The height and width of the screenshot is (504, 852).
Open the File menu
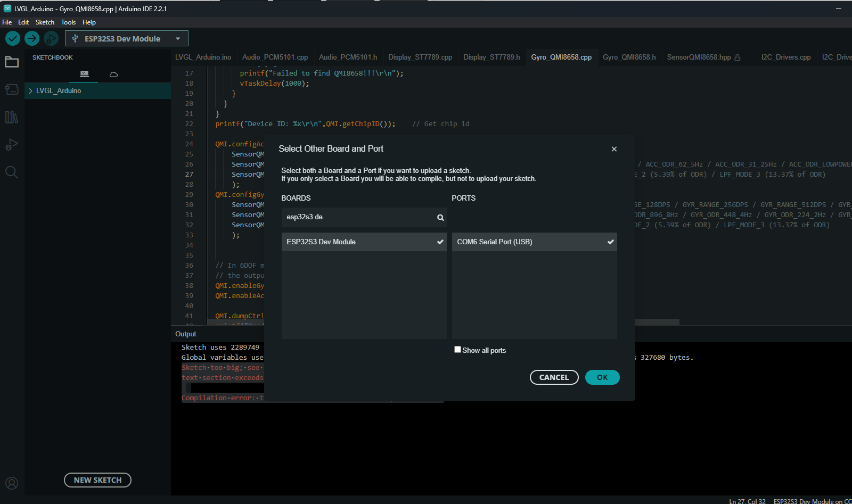[x=7, y=22]
